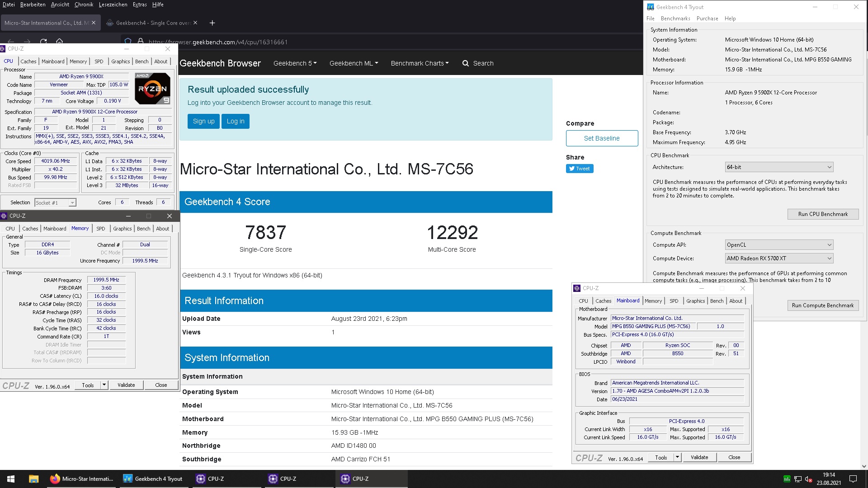Switch to Graphics tab in CPU-Z Mainboard window

coord(695,301)
